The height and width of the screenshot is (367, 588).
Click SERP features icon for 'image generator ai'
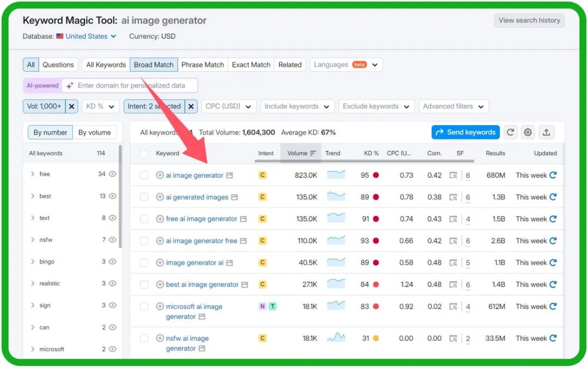click(453, 262)
